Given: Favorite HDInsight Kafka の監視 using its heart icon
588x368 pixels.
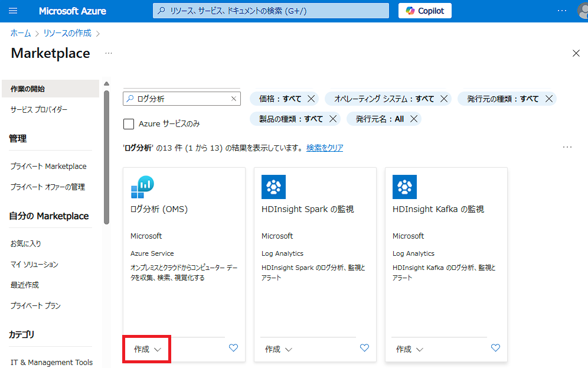Looking at the screenshot, I should 495,348.
